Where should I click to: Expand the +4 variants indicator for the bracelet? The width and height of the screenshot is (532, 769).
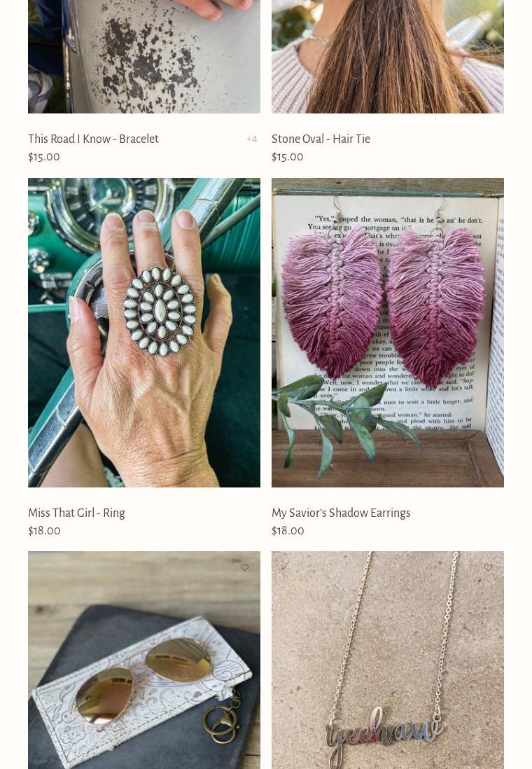pyautogui.click(x=251, y=139)
